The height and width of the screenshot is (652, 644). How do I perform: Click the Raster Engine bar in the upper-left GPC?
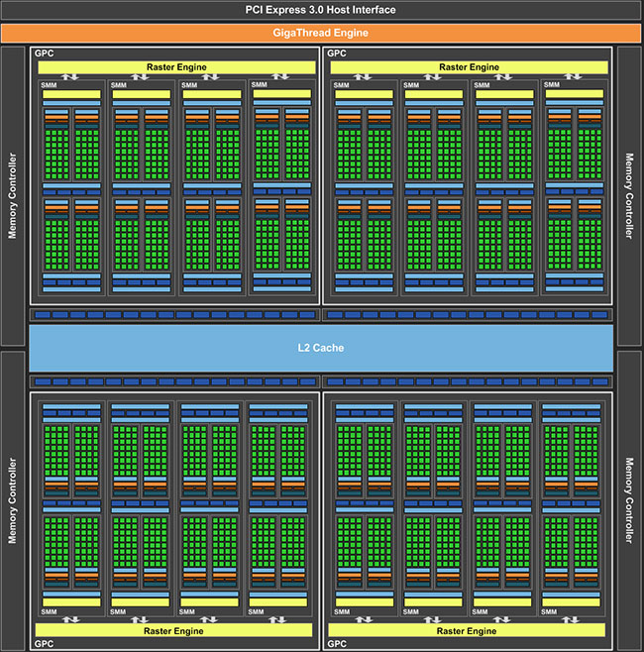tap(176, 67)
